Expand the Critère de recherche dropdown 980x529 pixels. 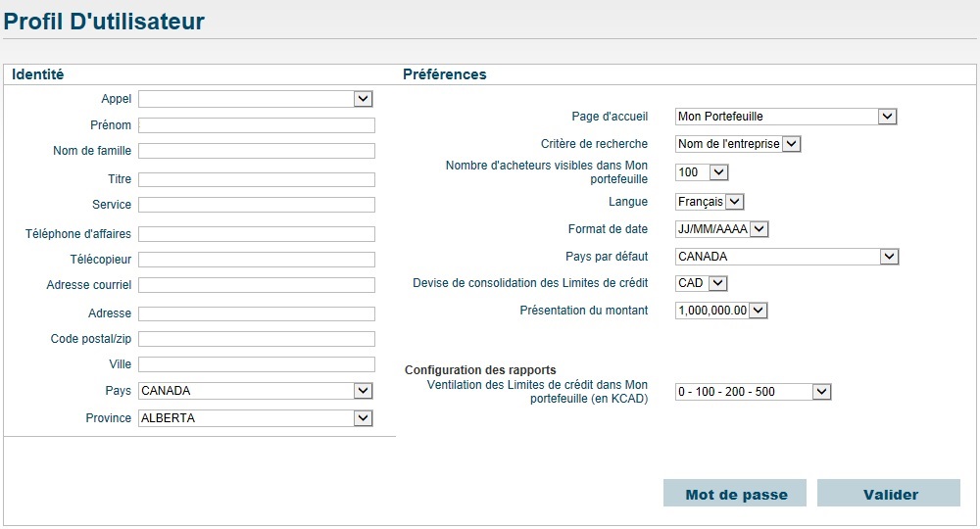(738, 144)
